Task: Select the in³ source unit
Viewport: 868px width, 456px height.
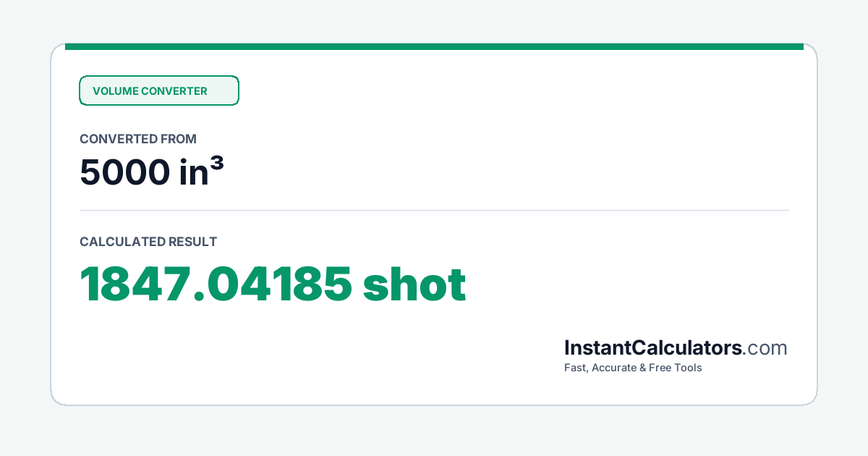Action: pyautogui.click(x=201, y=172)
